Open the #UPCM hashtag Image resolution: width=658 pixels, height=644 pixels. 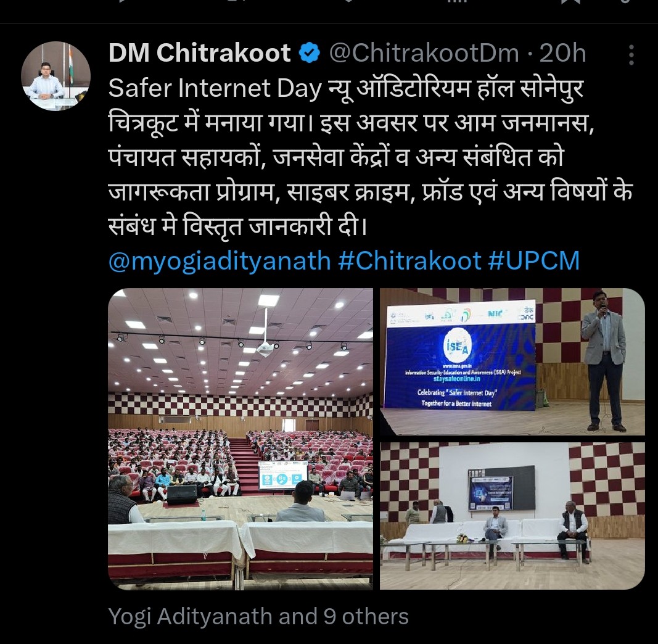pos(534,261)
